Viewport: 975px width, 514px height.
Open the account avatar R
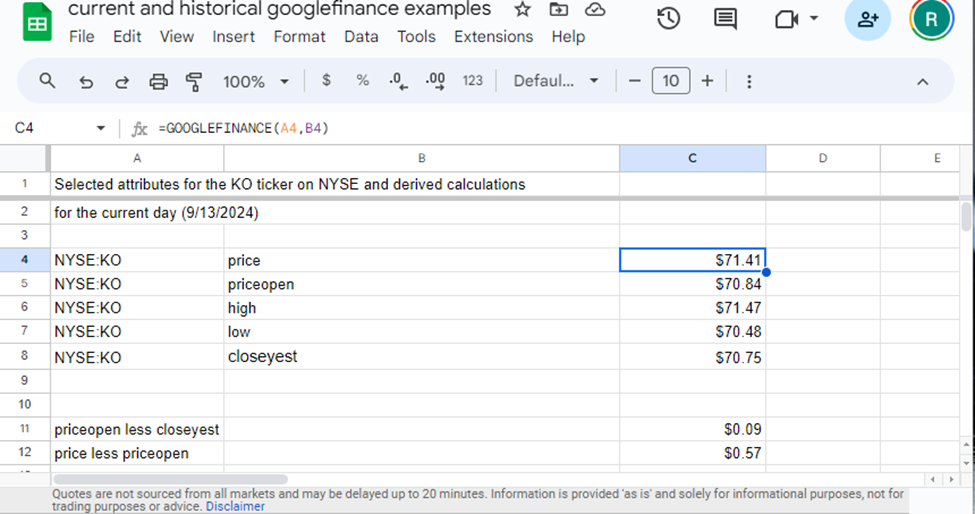coord(931,19)
